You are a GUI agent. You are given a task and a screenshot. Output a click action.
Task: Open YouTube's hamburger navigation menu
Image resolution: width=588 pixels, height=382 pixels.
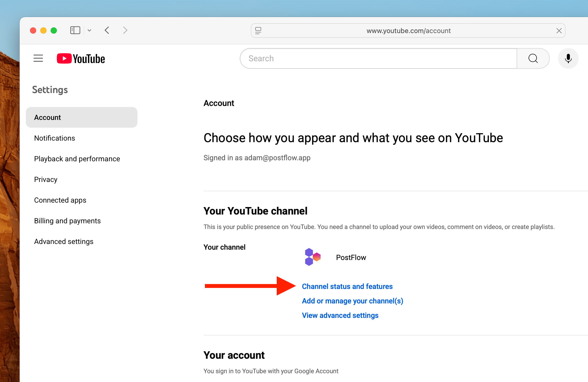point(38,58)
